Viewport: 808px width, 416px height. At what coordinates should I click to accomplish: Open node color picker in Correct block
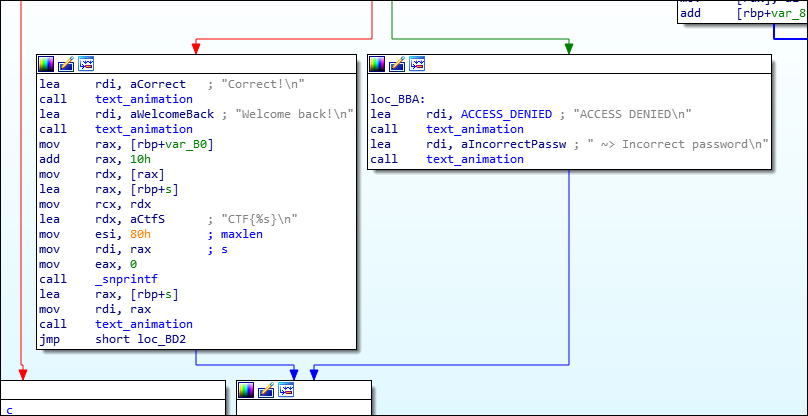[x=46, y=64]
